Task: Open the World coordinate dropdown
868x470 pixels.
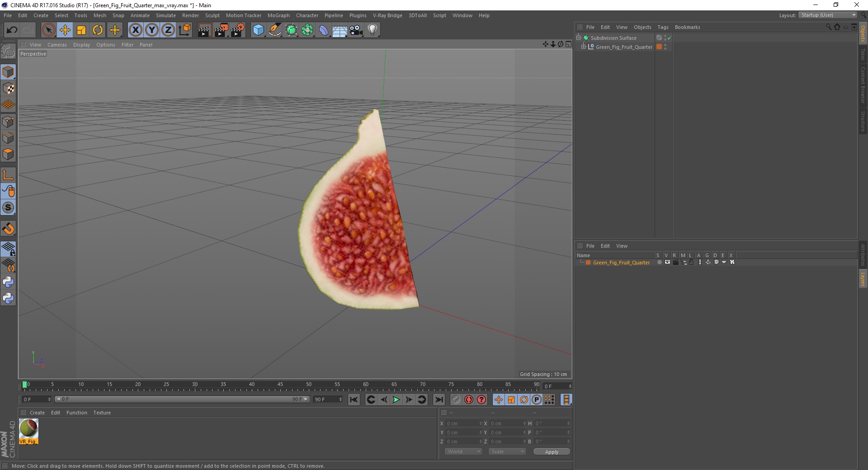Action: point(463,451)
